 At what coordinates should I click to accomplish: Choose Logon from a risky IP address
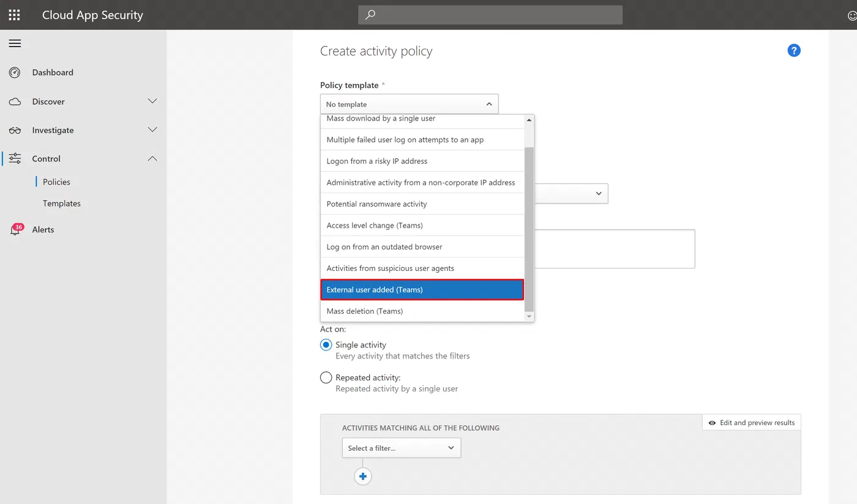[x=422, y=161]
